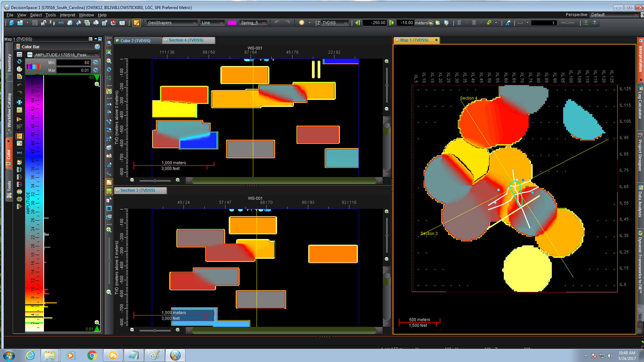The image size is (644, 362).
Task: Click zoom-in magnifier at top of color bar
Action: [x=97, y=84]
